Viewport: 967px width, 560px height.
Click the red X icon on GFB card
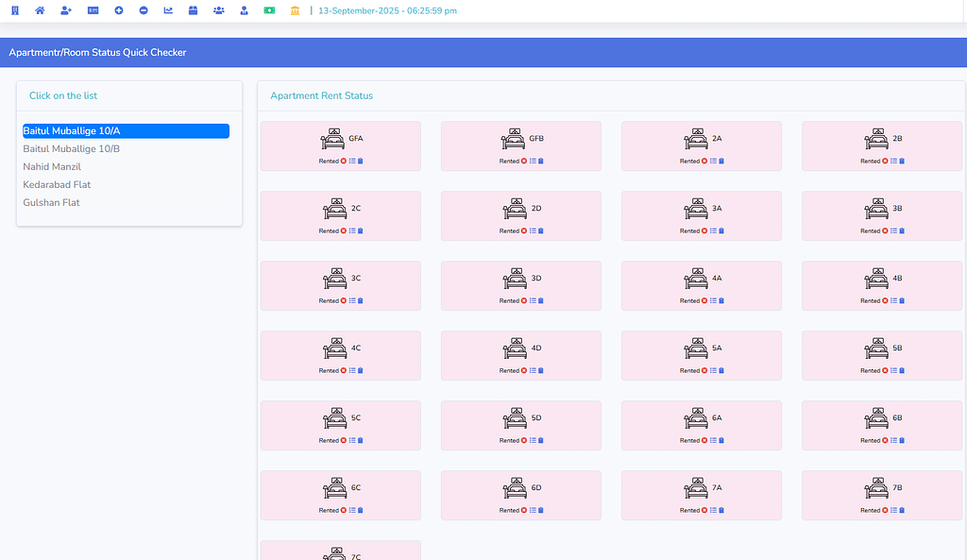[x=524, y=161]
